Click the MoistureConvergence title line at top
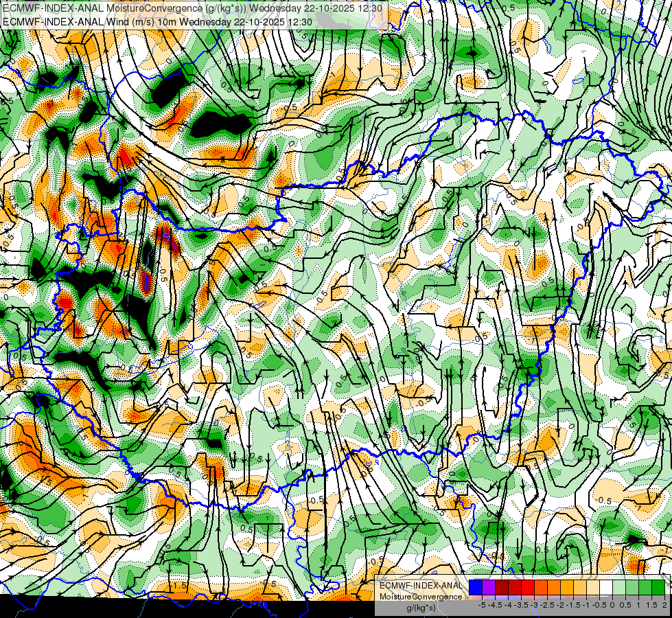The width and height of the screenshot is (672, 618). [x=194, y=8]
